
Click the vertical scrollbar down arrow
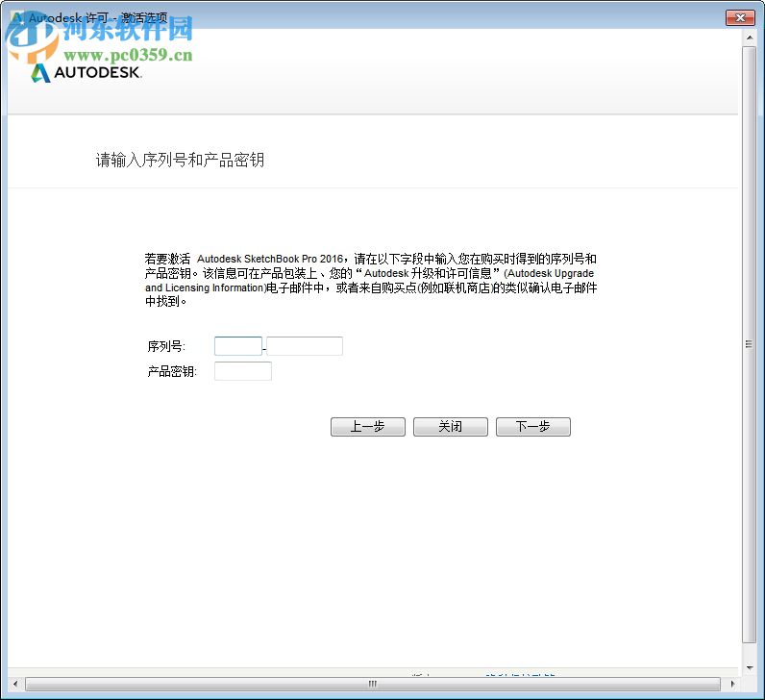coord(750,667)
